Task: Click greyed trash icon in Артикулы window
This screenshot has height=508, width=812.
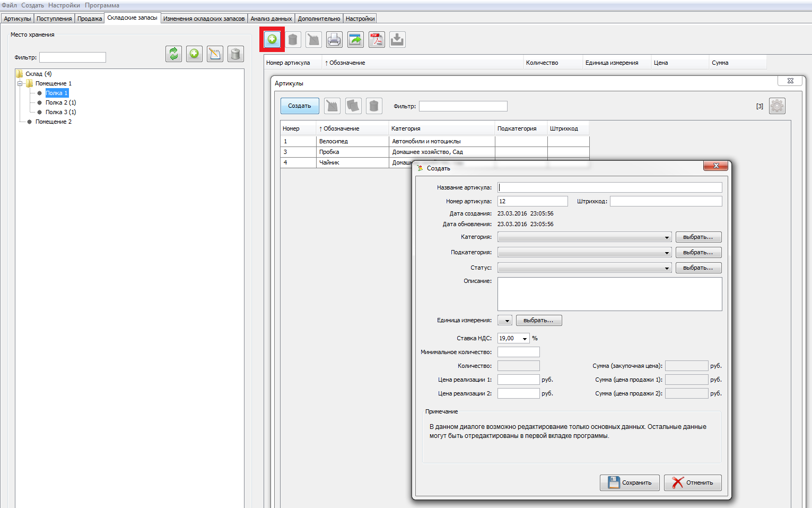Action: (374, 106)
